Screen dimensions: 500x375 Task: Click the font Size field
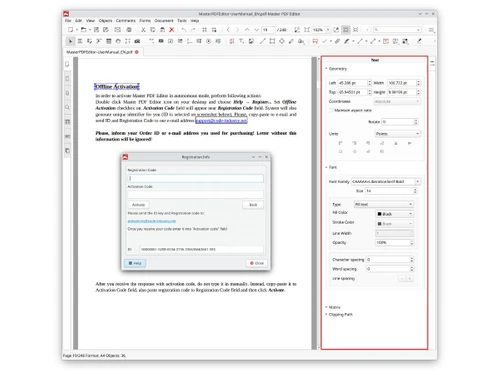point(391,191)
